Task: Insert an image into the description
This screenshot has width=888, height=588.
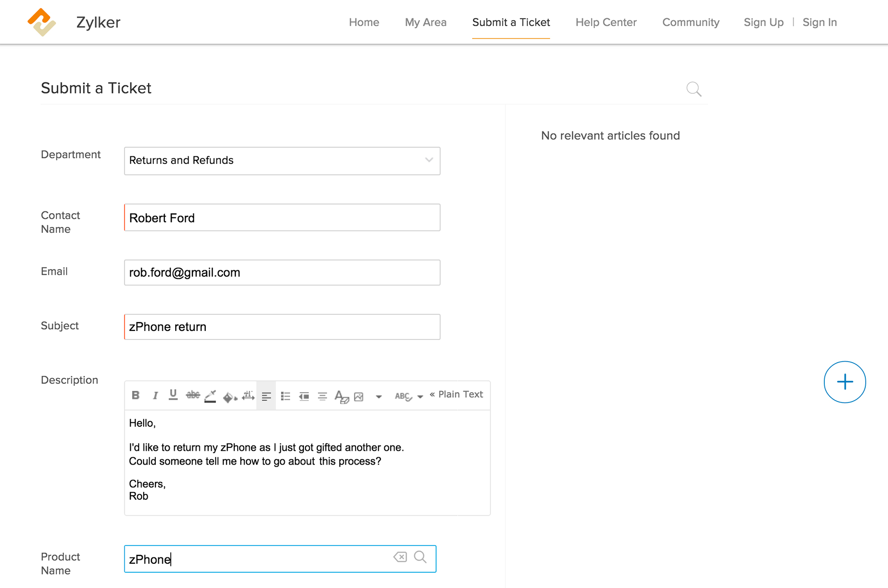Action: pyautogui.click(x=359, y=397)
